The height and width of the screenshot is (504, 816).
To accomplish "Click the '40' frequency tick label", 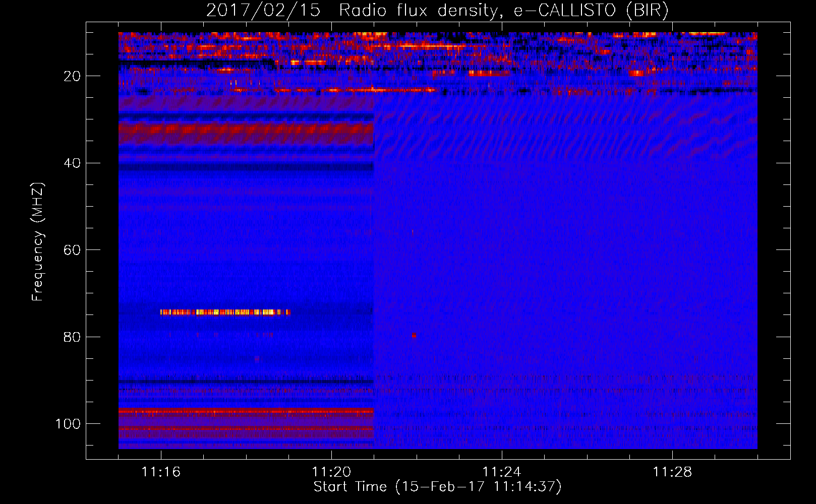I will (73, 163).
